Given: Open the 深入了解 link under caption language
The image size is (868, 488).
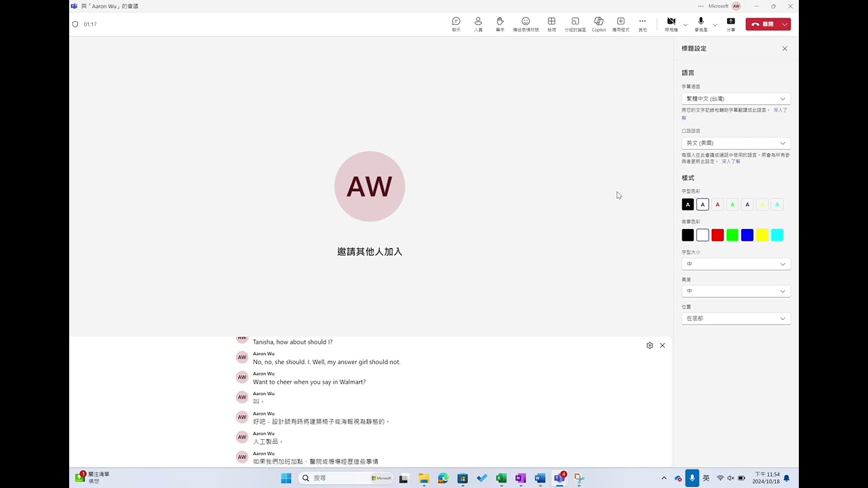Looking at the screenshot, I should tap(780, 110).
